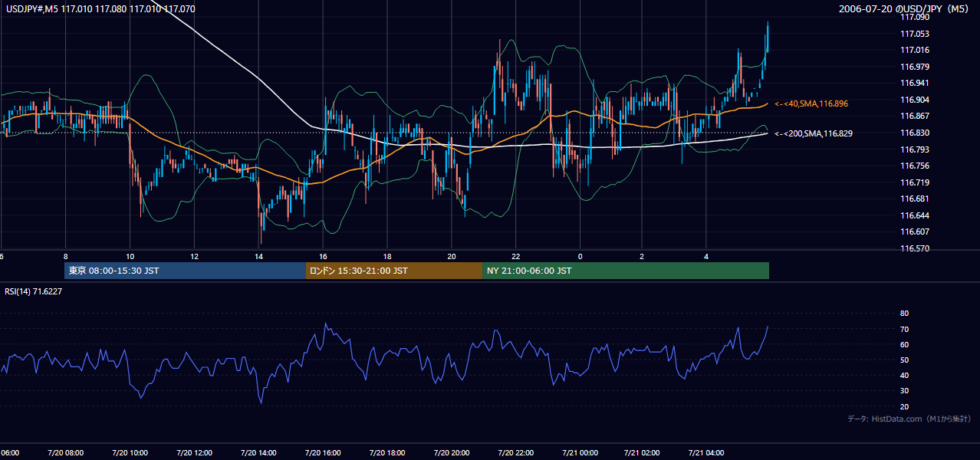The image size is (980, 460).
Task: Click the 117.016 price axis label
Action: tap(914, 50)
